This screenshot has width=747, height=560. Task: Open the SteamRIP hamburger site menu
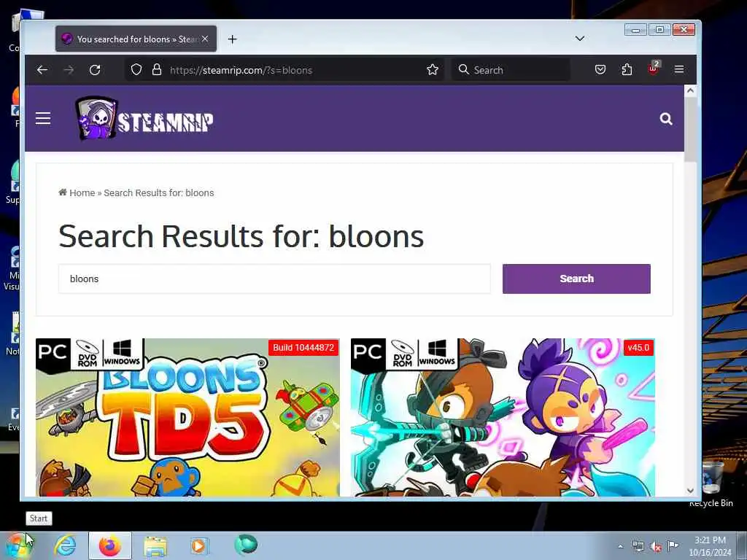click(x=43, y=118)
